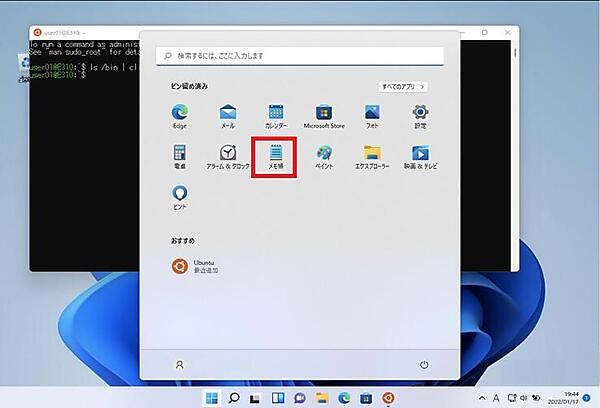Switch to Ubuntu window on taskbar
The width and height of the screenshot is (600, 408).
tap(388, 398)
